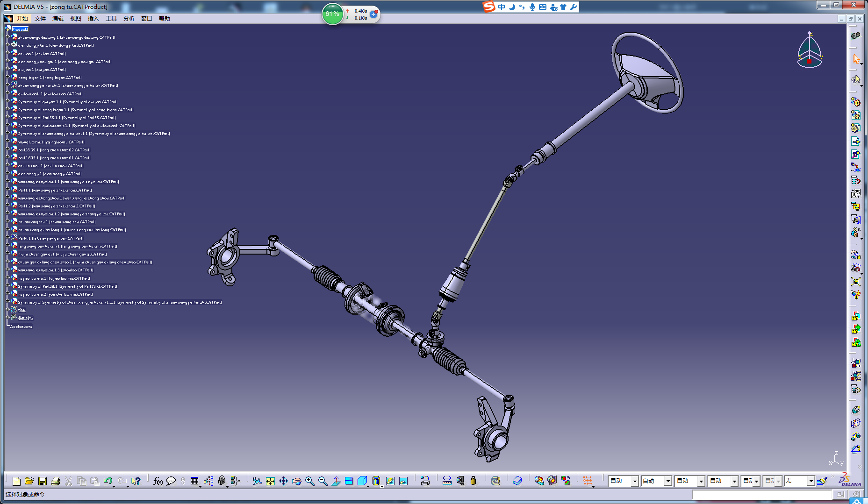The width and height of the screenshot is (868, 504).
Task: Click the Measure Inertia weight icon
Action: 473,481
